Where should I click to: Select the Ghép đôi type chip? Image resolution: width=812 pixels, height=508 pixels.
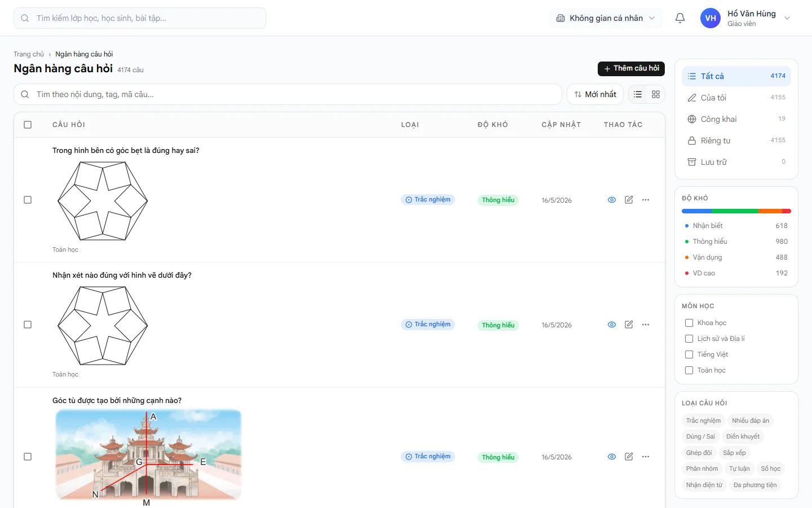[699, 453]
